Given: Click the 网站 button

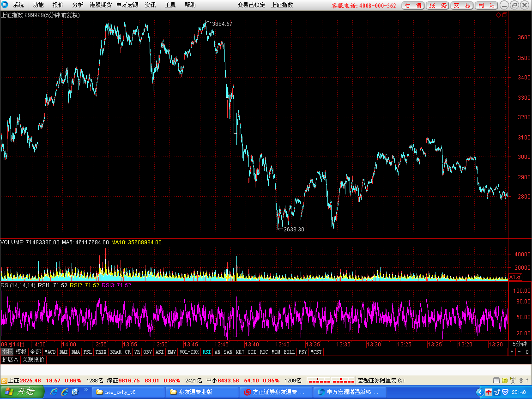Looking at the screenshot, I should (486, 6).
